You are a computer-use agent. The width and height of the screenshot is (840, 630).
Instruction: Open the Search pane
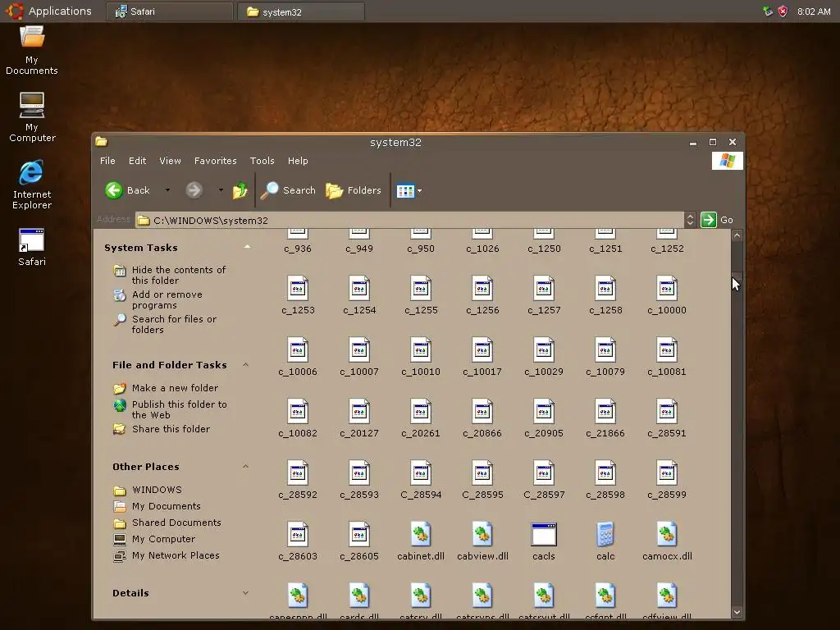pos(288,190)
